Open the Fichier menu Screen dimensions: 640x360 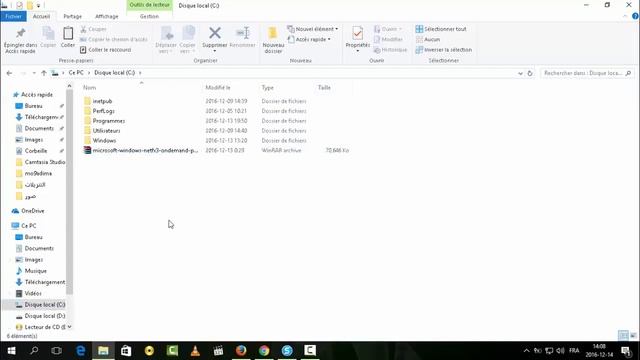pyautogui.click(x=13, y=16)
